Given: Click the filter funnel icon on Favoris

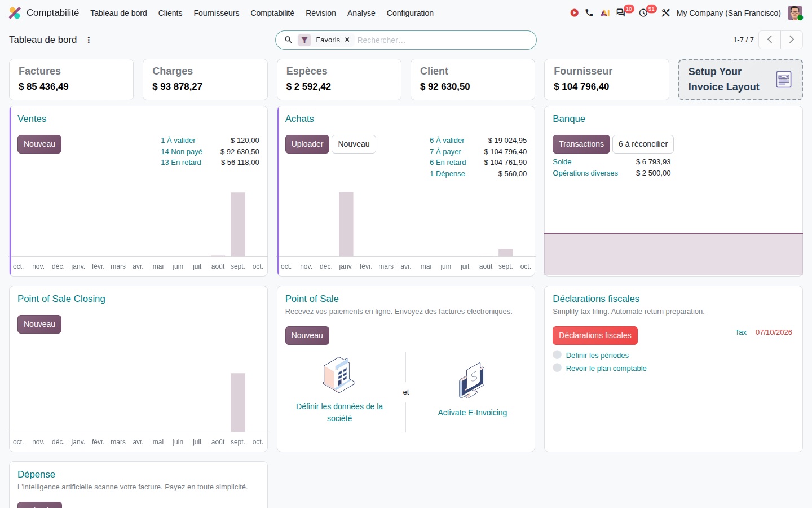Looking at the screenshot, I should click(x=304, y=40).
